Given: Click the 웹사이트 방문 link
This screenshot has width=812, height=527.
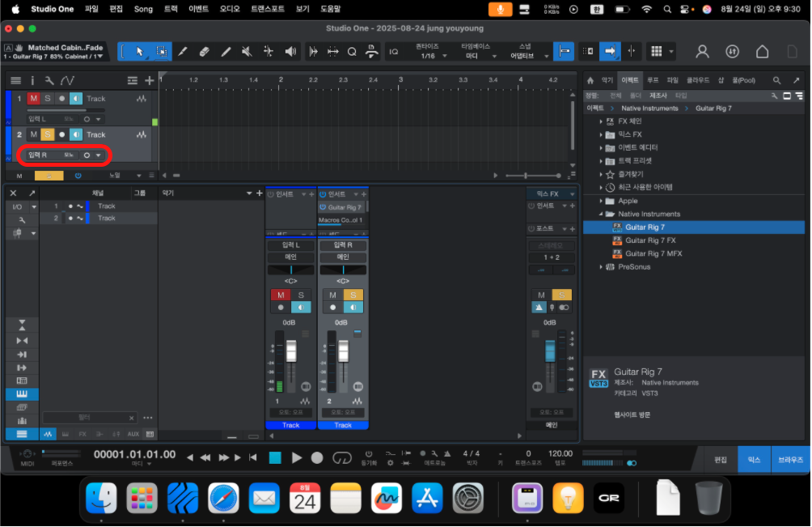Looking at the screenshot, I should (x=632, y=414).
